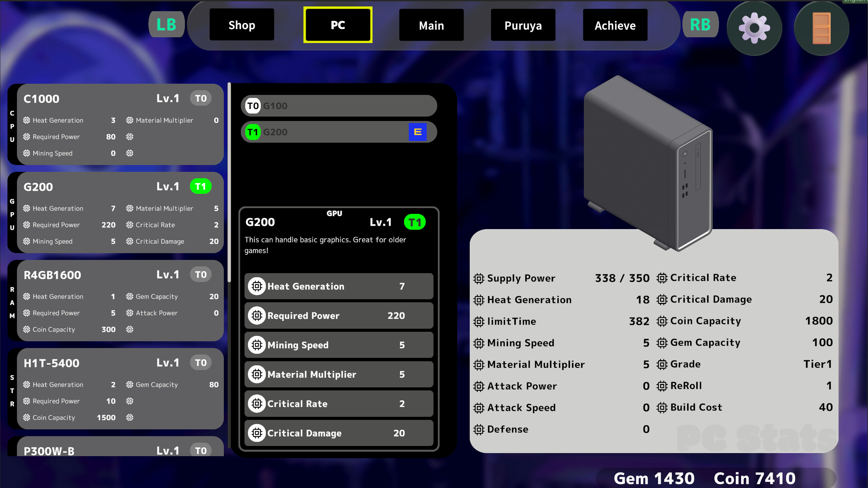Open the settings gear icon
Viewport: 868px width, 488px height.
tap(754, 28)
